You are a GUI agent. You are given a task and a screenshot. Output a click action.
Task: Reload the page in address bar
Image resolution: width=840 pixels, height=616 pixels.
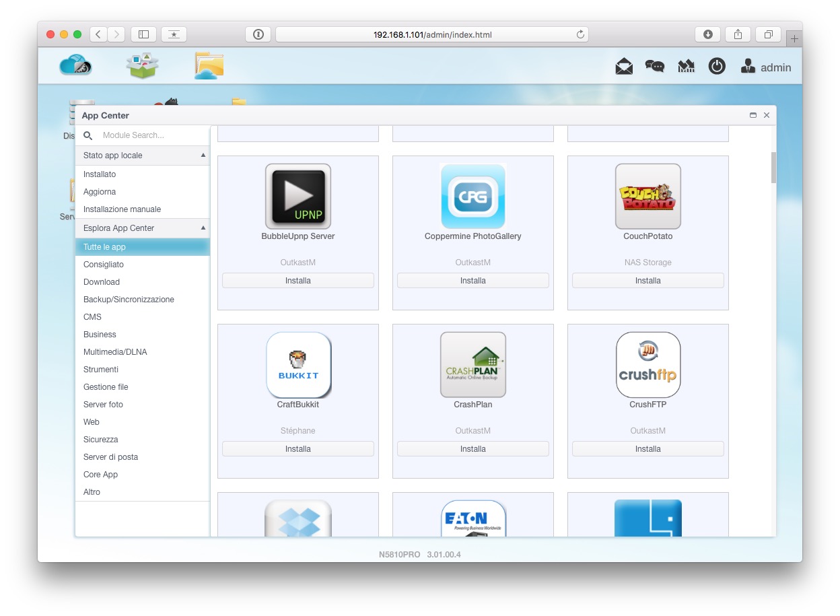pyautogui.click(x=580, y=34)
